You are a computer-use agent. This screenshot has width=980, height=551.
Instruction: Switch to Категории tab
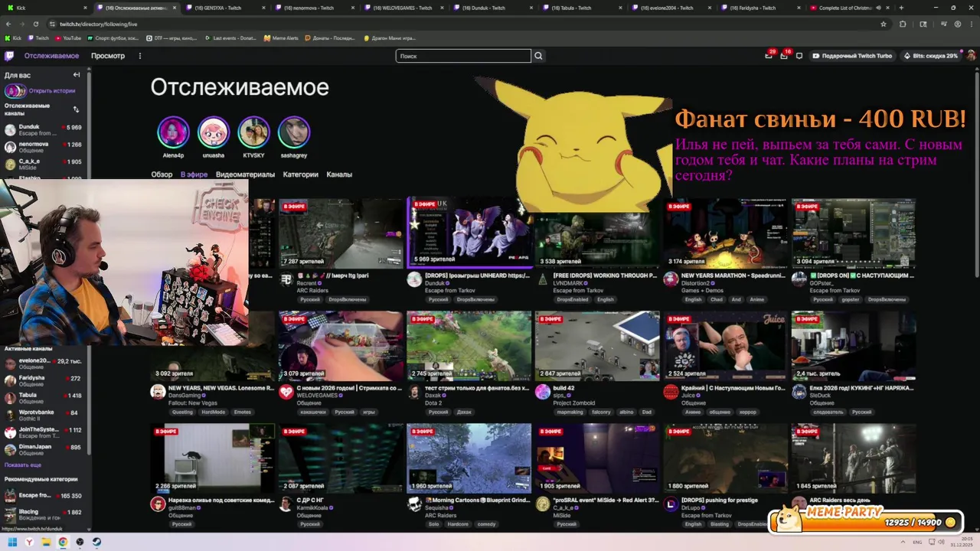[300, 174]
